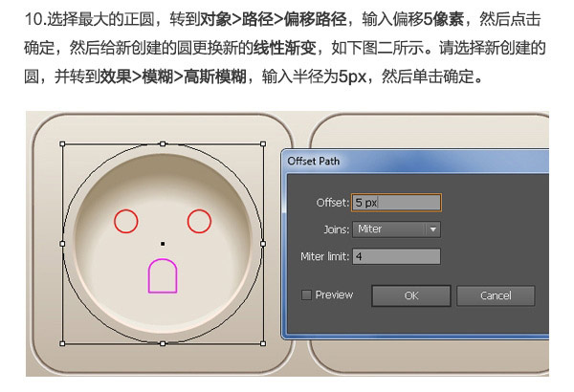Image resolution: width=574 pixels, height=392 pixels.
Task: Click the top-left bounding box handle
Action: 62,143
